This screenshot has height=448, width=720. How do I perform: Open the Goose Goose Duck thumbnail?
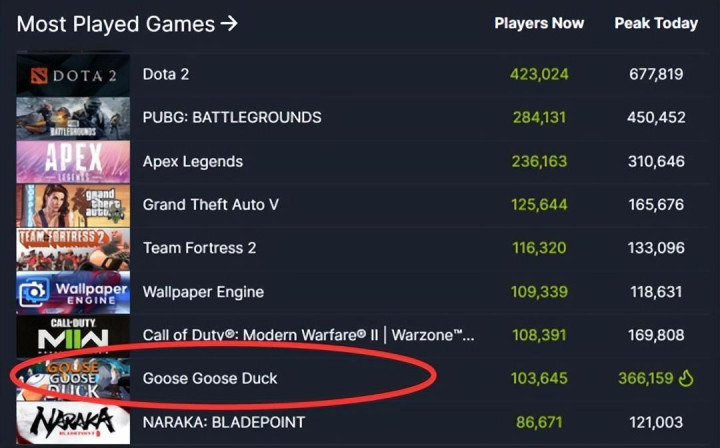pos(73,379)
